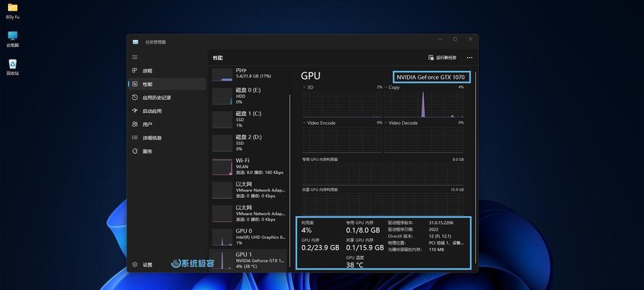Select GPU 1 NVIDIA GeForce entry
This screenshot has height=290, width=644.
248,260
